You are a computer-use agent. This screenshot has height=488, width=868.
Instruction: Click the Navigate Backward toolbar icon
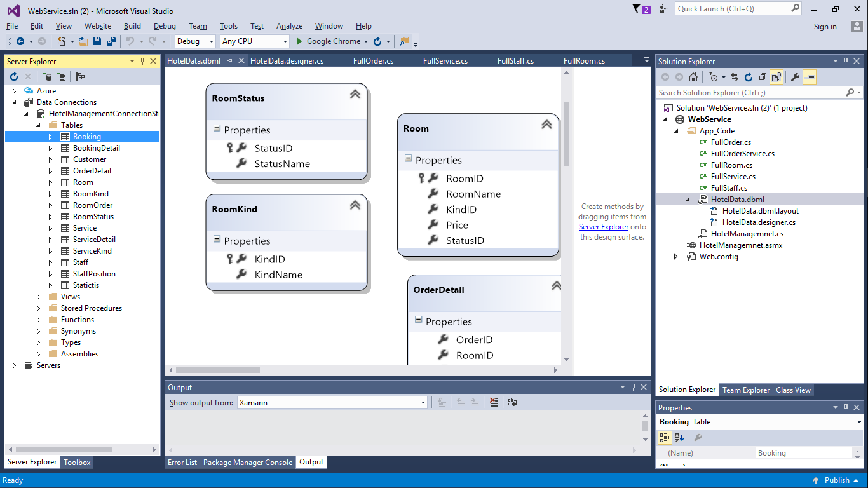(20, 41)
